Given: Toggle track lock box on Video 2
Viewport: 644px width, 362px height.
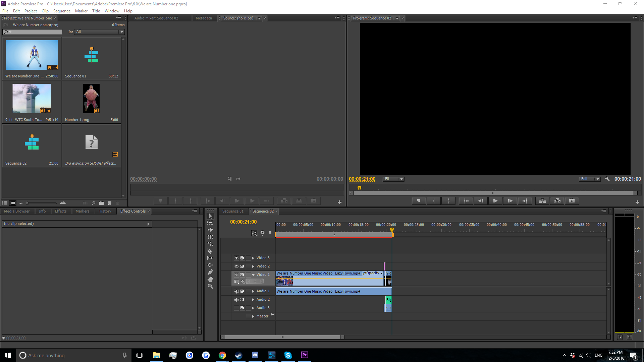Looking at the screenshot, I should click(x=249, y=266).
